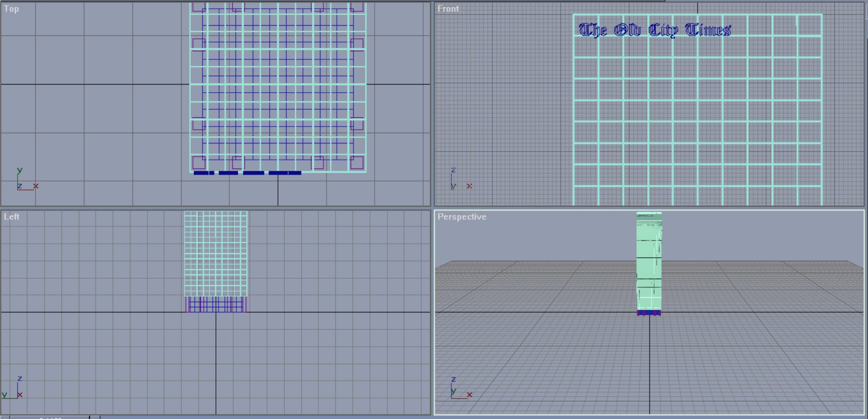Select the purple columns in Left viewport
This screenshot has width=868, height=419.
point(215,304)
